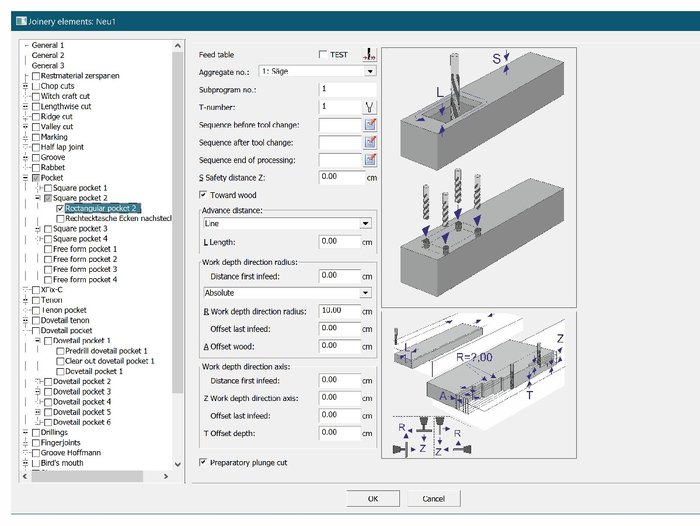700x526 pixels.
Task: Collapse the Dovetail pocket 1 node
Action: click(x=38, y=340)
